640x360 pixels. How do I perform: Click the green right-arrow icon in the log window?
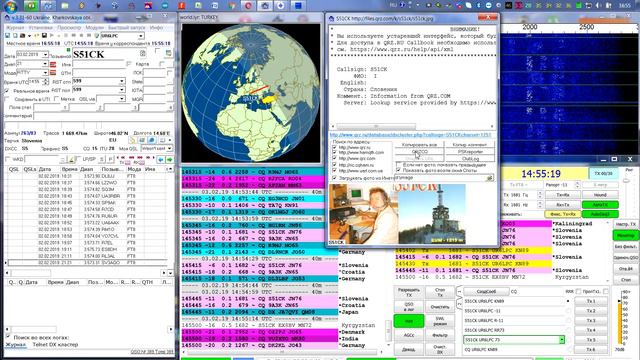[x=170, y=160]
